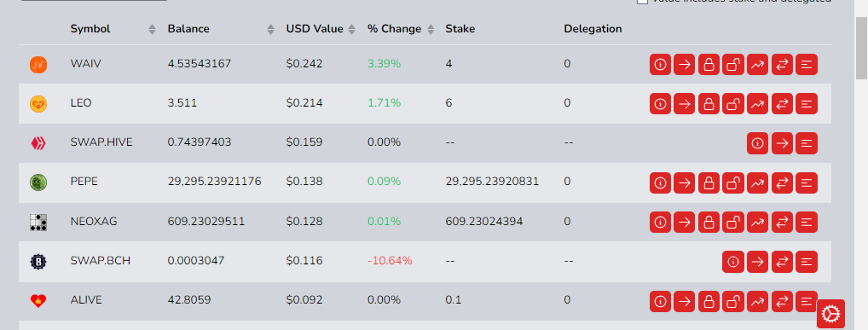Screen dimensions: 868x330
Task: Click the LEO lion token logo
Action: pyautogui.click(x=38, y=103)
